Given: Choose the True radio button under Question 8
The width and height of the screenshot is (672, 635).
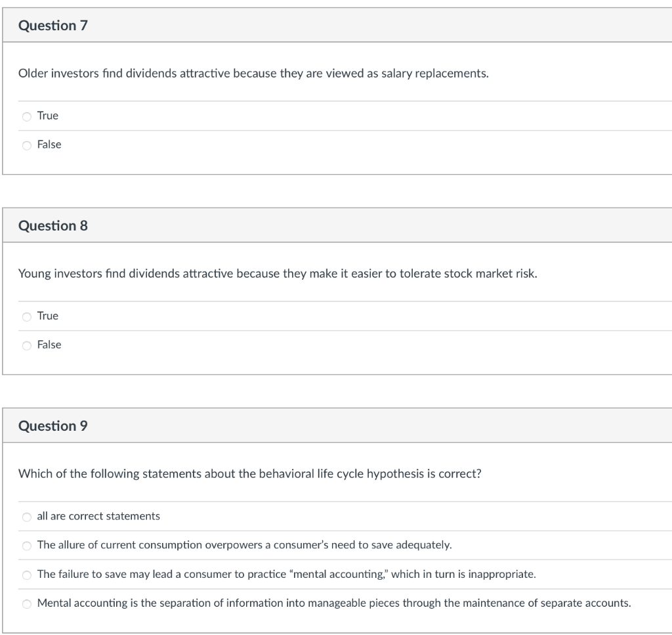Looking at the screenshot, I should pos(27,317).
